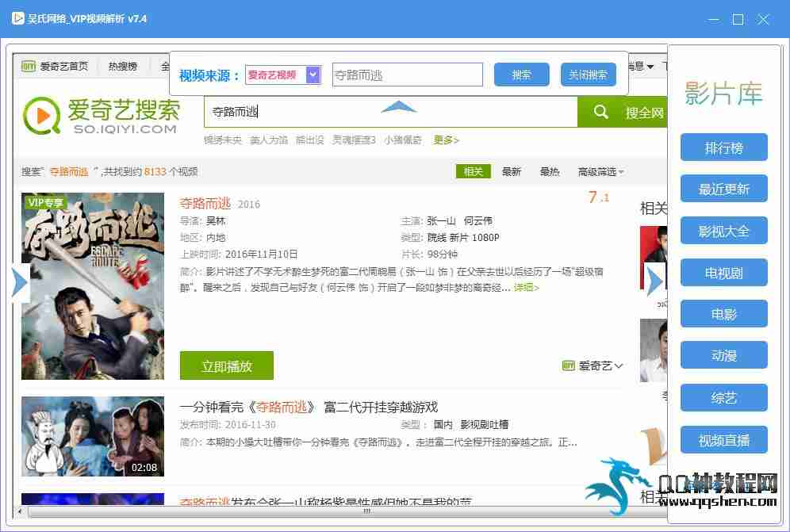This screenshot has height=532, width=790.
Task: Open 影视大全 in the film library panel
Action: [x=724, y=231]
